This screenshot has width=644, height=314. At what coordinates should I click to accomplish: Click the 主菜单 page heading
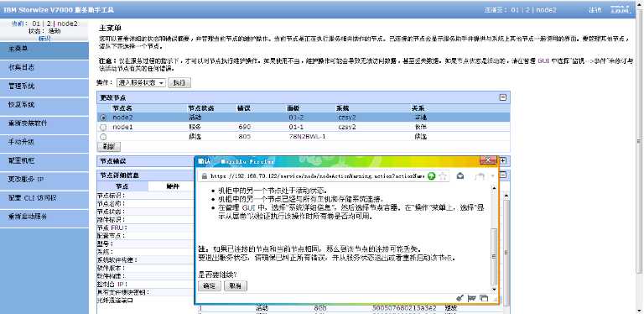(x=110, y=29)
